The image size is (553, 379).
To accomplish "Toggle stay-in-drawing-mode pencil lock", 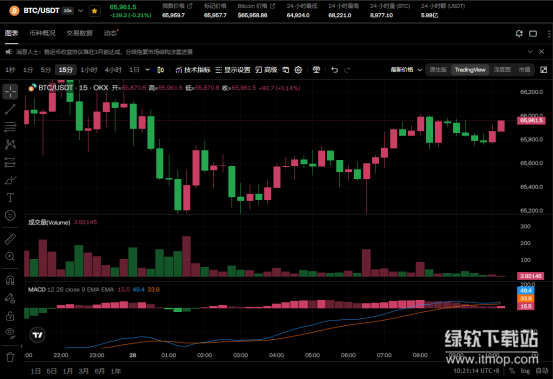I will click(10, 298).
